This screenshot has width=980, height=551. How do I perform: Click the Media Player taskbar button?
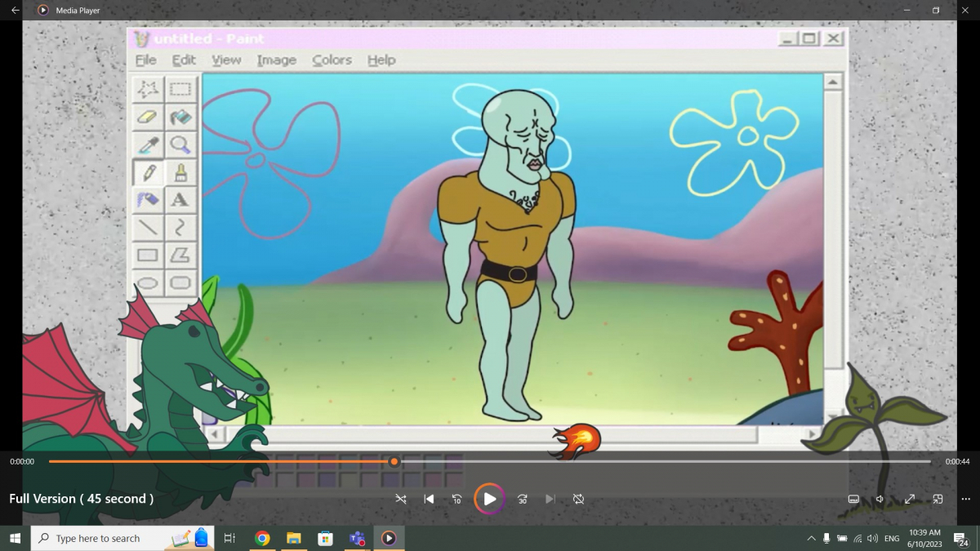pos(389,538)
